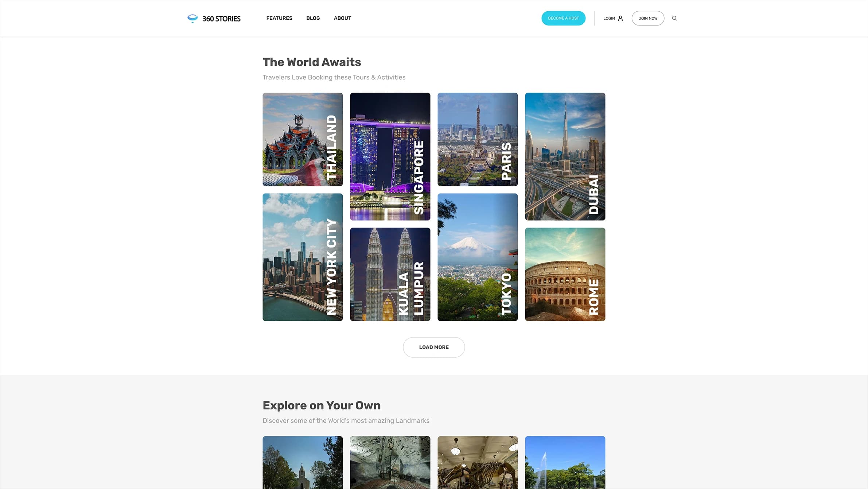Screen dimensions: 868x489
Task: Click the 360 Stories logo icon
Action: 192,18
